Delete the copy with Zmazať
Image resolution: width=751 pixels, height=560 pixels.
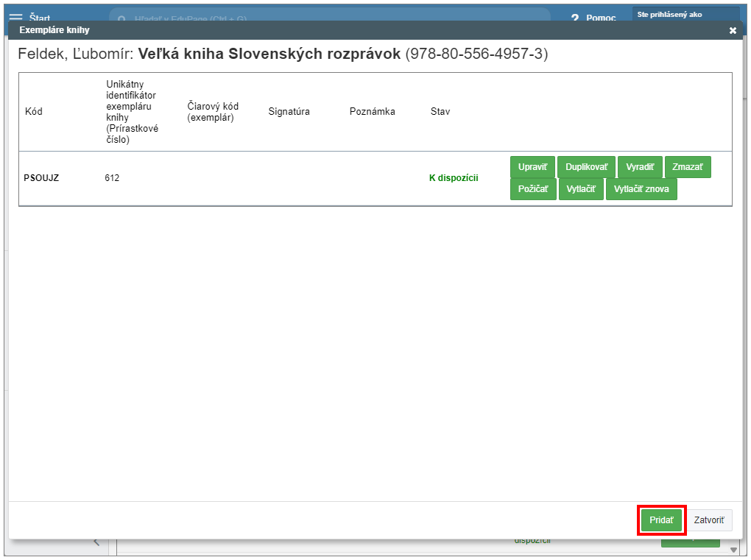coord(688,167)
